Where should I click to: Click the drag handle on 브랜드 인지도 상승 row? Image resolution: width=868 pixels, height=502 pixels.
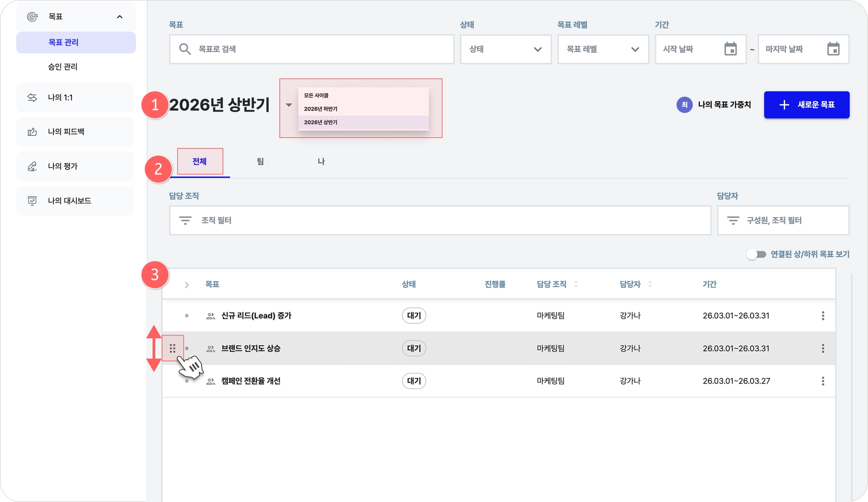(172, 349)
